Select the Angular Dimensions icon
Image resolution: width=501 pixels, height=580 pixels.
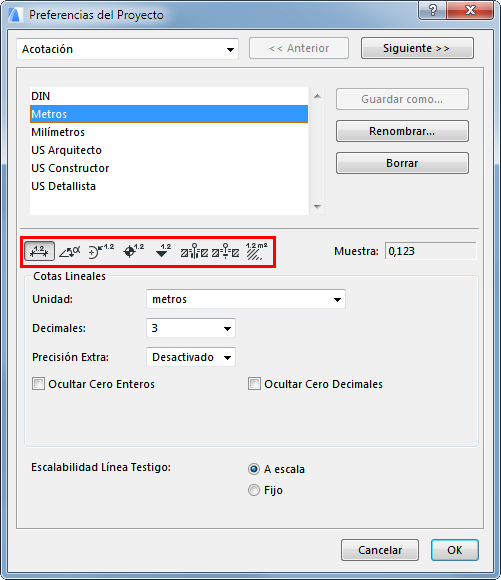pyautogui.click(x=70, y=252)
